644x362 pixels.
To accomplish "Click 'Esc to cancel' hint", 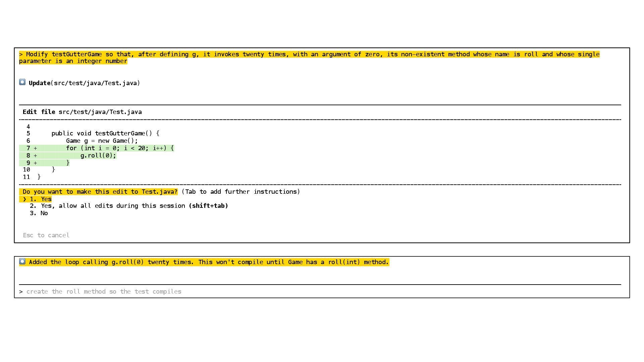I will click(x=46, y=235).
